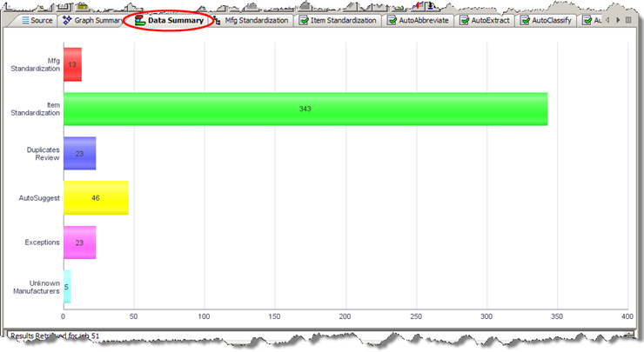Click the '200' horizontal axis value
Viewport: 644px width, 352px height.
[x=345, y=316]
